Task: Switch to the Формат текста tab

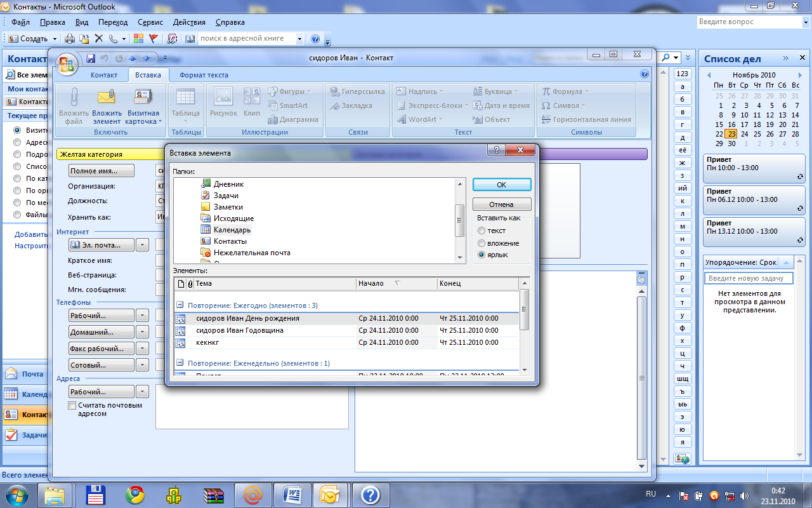Action: tap(204, 75)
